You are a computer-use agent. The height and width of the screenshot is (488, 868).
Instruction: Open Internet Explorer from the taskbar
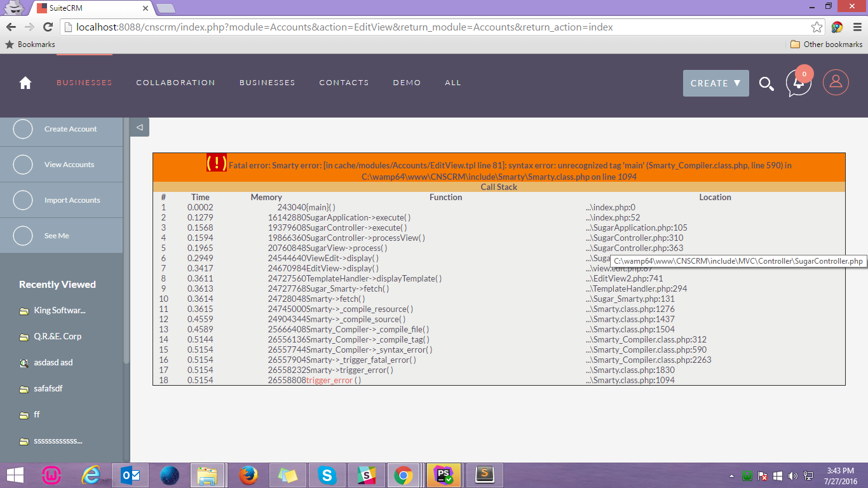(x=92, y=475)
